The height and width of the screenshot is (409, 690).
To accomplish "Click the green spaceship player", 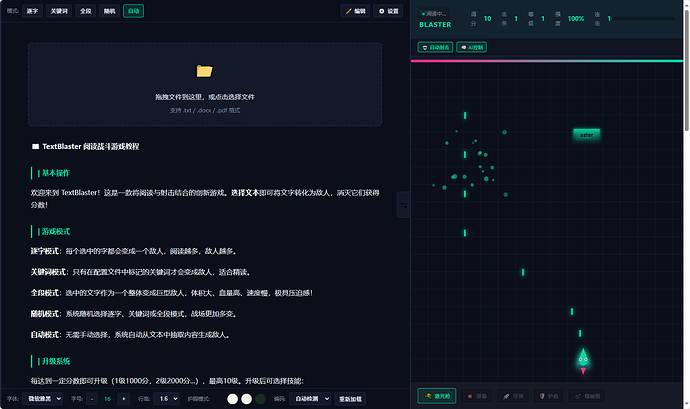I will click(583, 361).
